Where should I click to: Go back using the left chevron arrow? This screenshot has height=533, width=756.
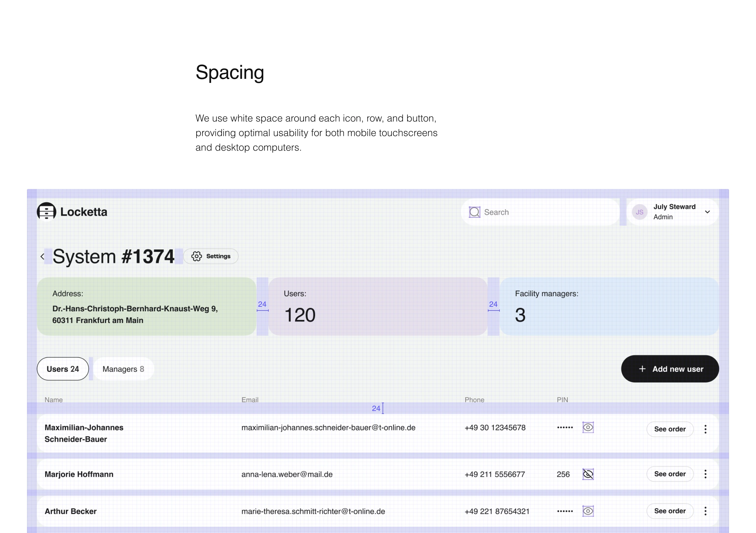coord(42,257)
